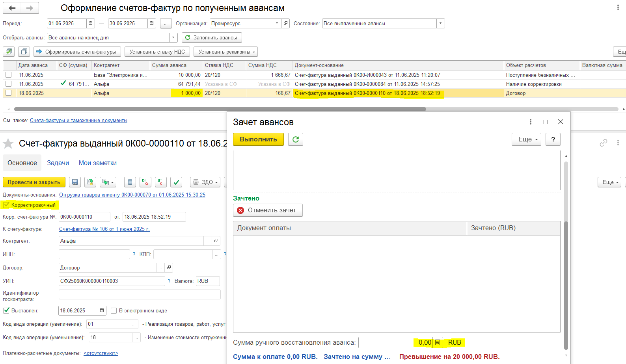Tick the checkbox for База Электроника row
The height and width of the screenshot is (364, 626).
coord(9,75)
